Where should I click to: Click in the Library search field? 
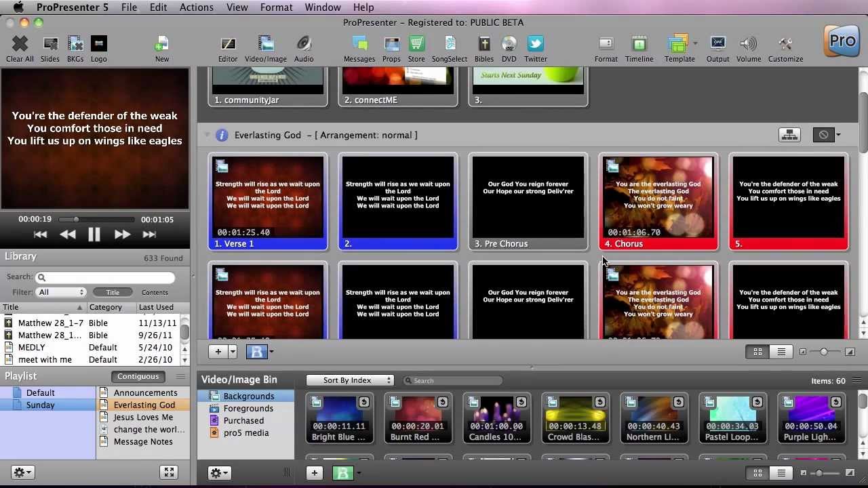[106, 277]
